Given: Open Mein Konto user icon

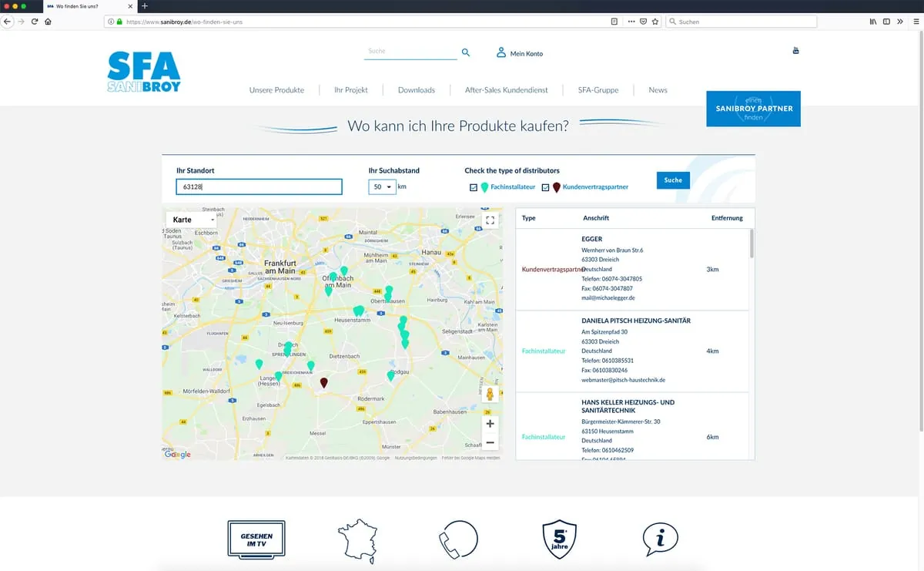Looking at the screenshot, I should pos(501,52).
